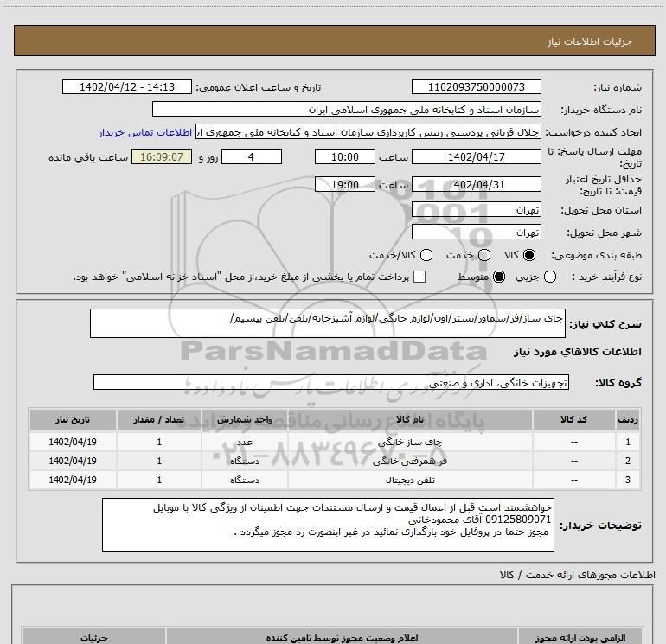This screenshot has height=644, width=666.
Task: Select the row item فر همرفتی خانگی
Action: [410, 461]
